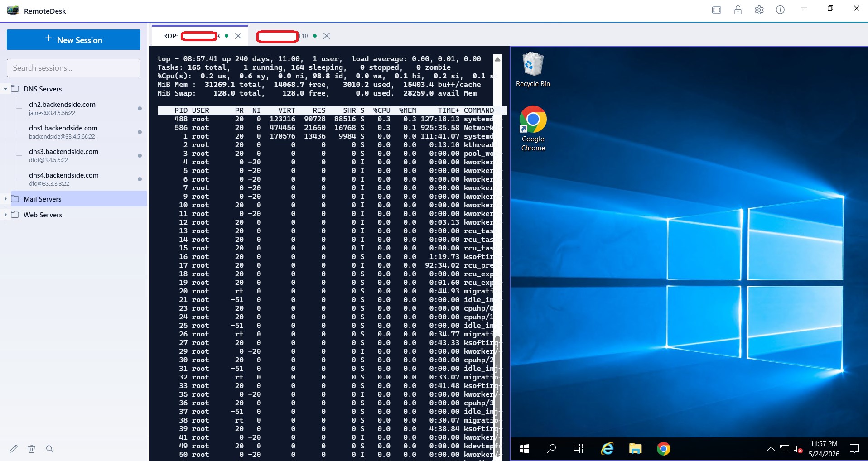The width and height of the screenshot is (868, 461).
Task: Select dns4.backendside.com session
Action: click(82, 179)
